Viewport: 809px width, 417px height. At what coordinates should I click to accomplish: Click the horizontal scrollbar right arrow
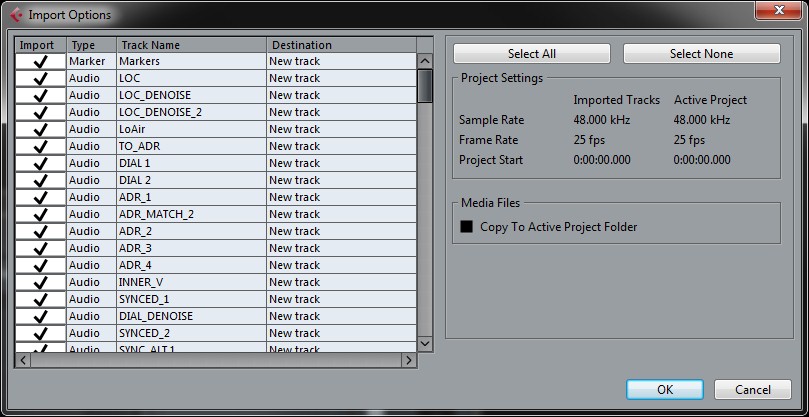pos(409,360)
